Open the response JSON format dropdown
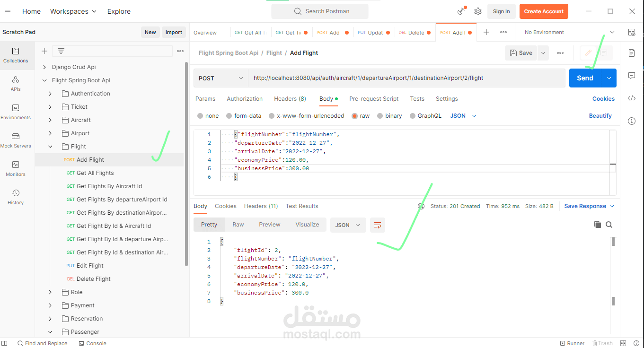This screenshot has width=644, height=348. point(348,225)
